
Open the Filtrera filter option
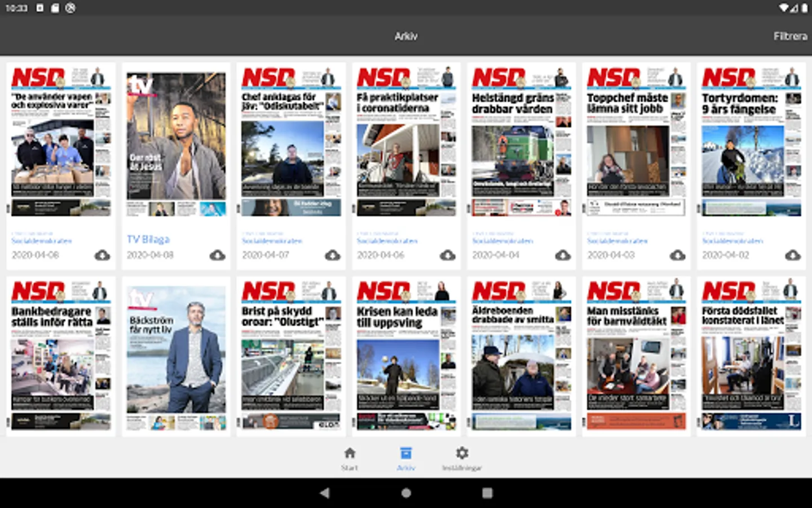[790, 36]
